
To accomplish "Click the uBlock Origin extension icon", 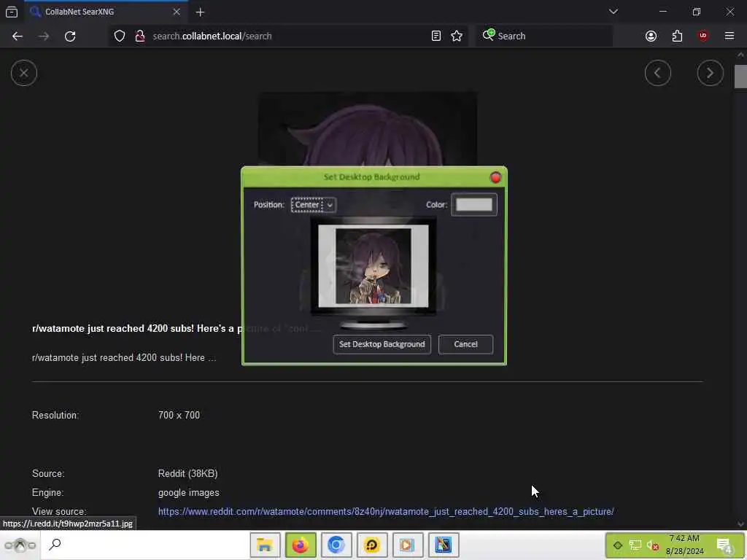I will pyautogui.click(x=703, y=36).
